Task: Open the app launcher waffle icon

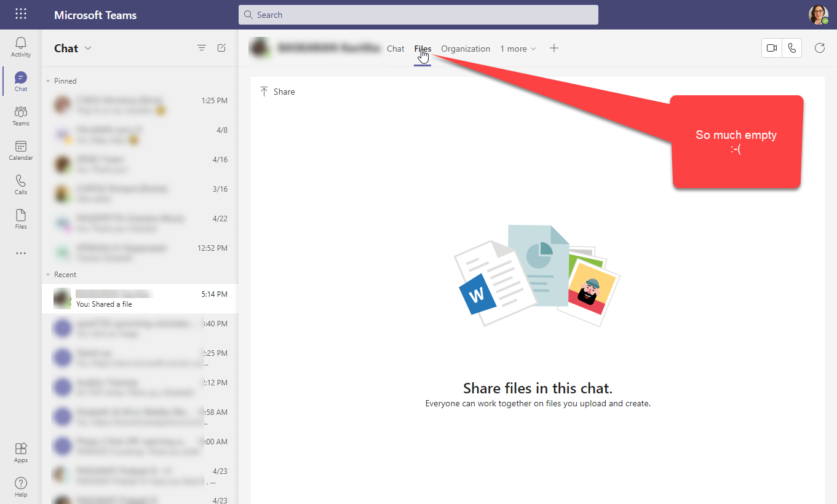Action: (x=20, y=14)
